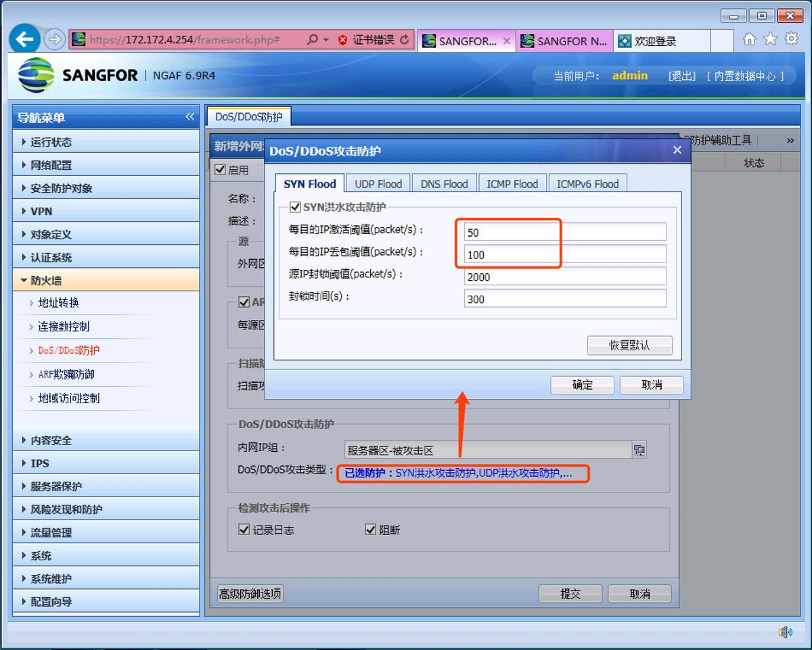
Task: Open the browser home page icon
Action: click(750, 39)
